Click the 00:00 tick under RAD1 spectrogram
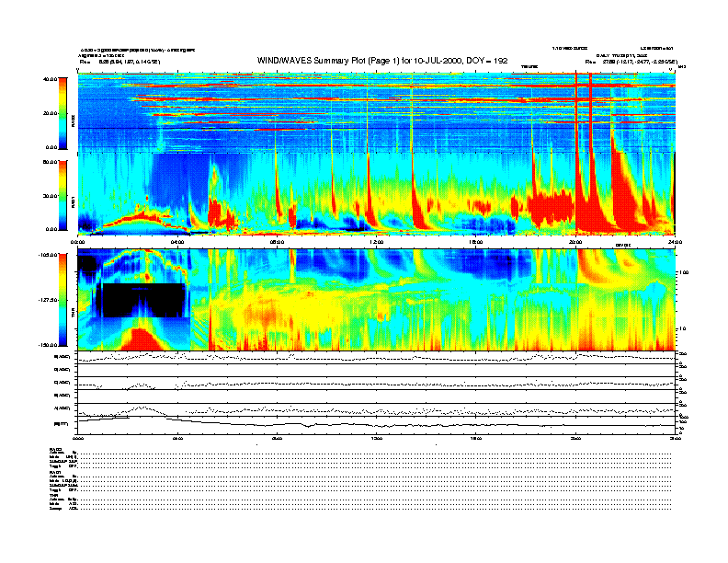 pos(77,242)
